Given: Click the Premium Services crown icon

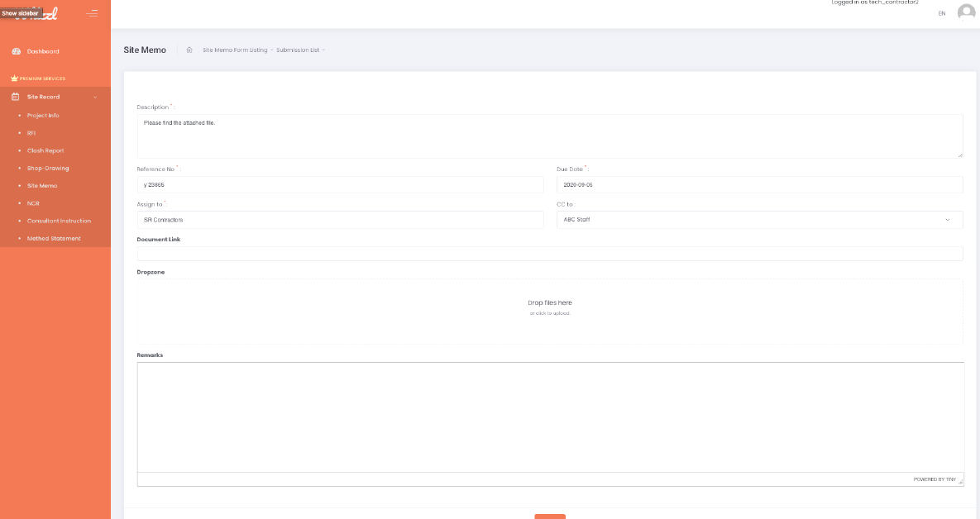Looking at the screenshot, I should (13, 79).
